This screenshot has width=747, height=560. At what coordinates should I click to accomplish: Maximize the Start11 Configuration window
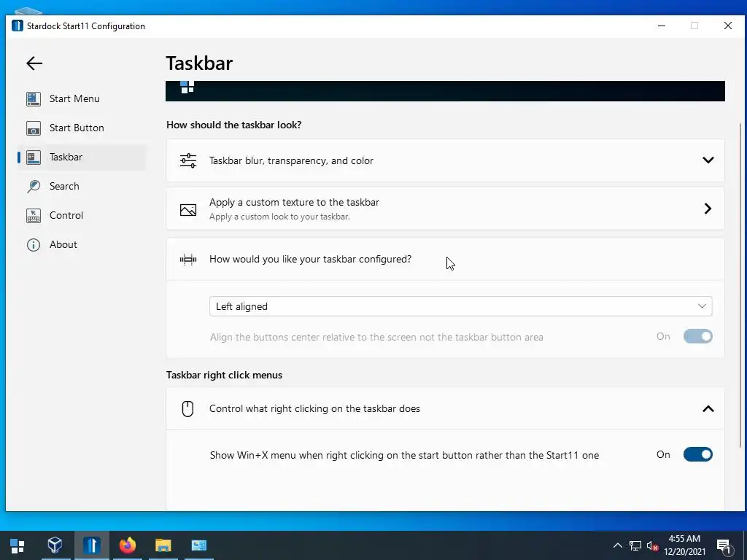tap(694, 26)
